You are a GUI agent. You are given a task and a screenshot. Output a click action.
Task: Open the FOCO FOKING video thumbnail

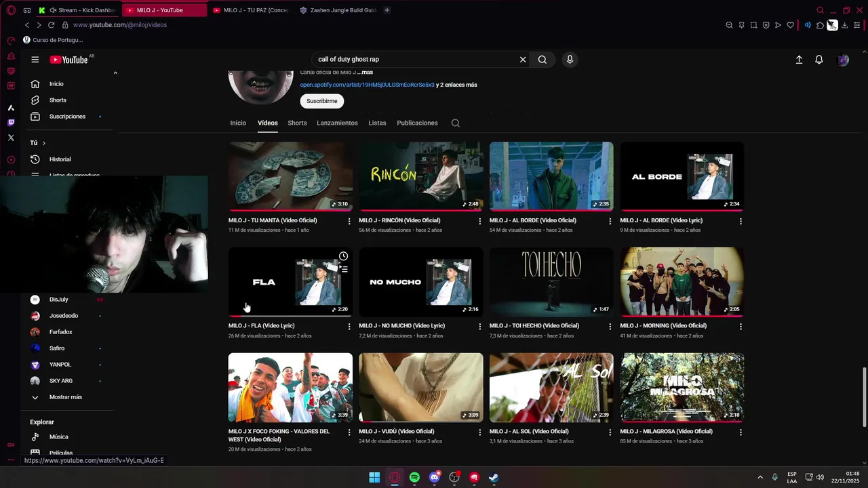(290, 388)
